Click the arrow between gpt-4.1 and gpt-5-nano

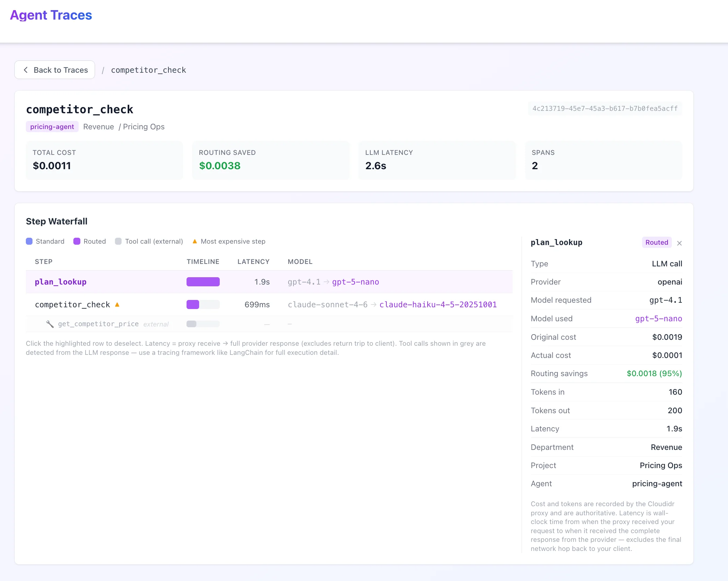[x=326, y=282]
